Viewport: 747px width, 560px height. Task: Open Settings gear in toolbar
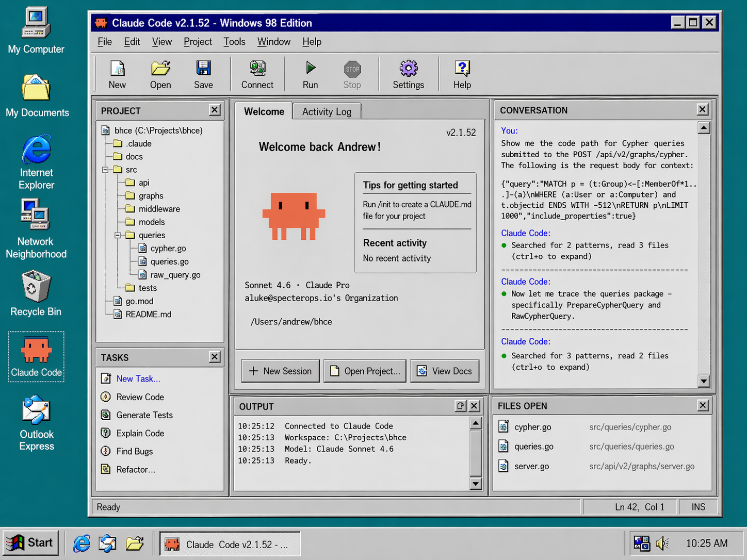click(x=408, y=69)
